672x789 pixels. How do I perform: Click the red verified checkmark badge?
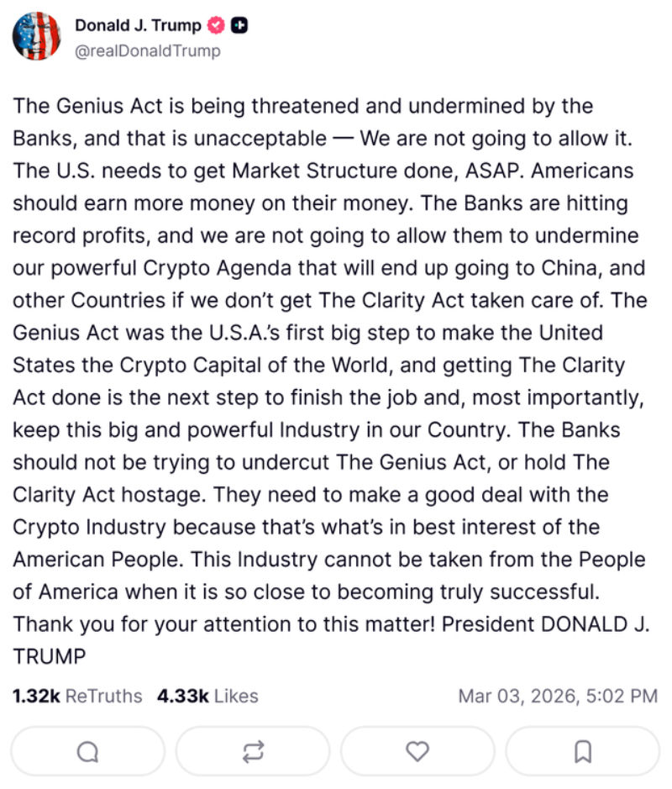216,26
